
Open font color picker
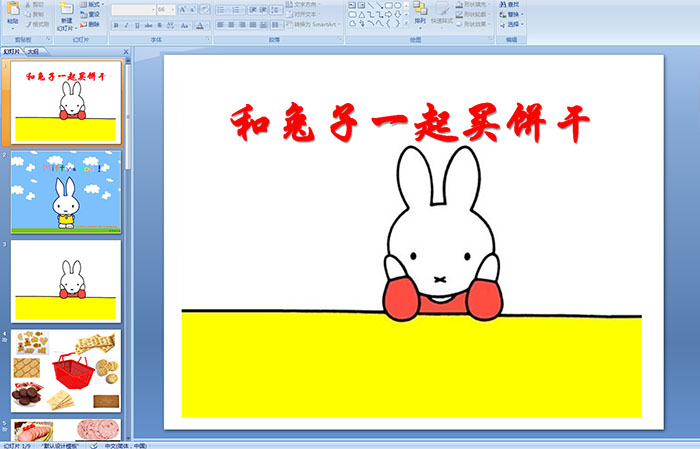point(202,25)
